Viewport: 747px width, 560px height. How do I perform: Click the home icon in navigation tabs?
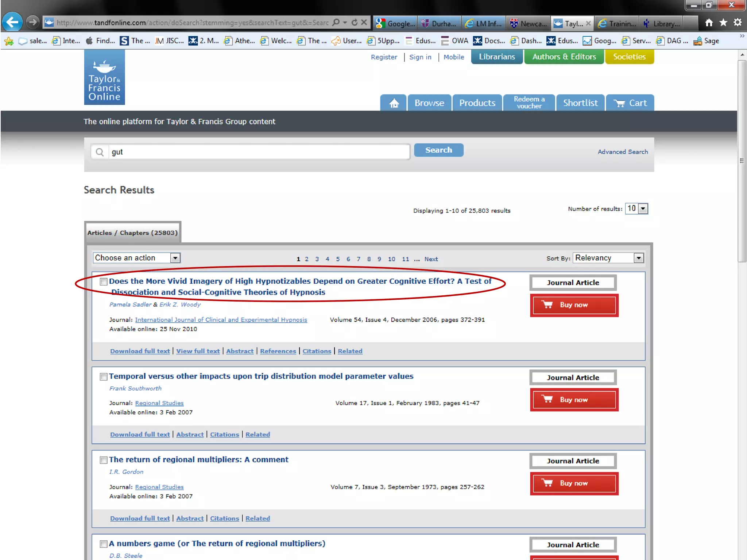click(x=394, y=103)
